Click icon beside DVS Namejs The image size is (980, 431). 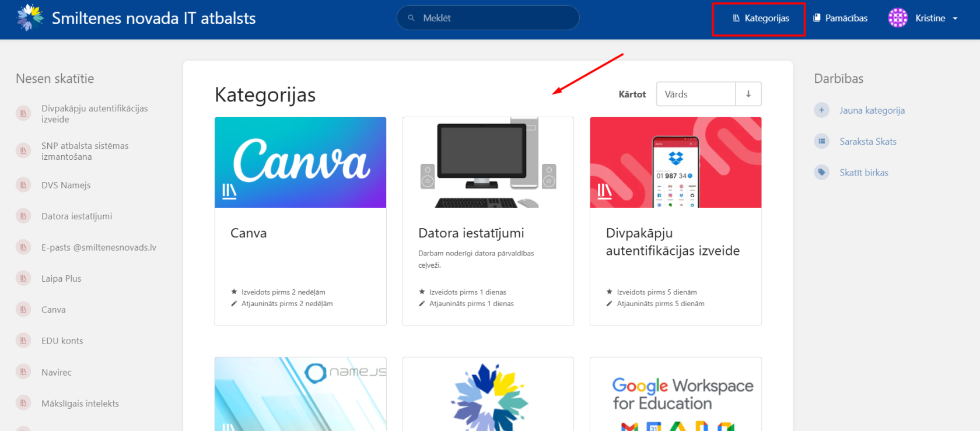click(23, 185)
